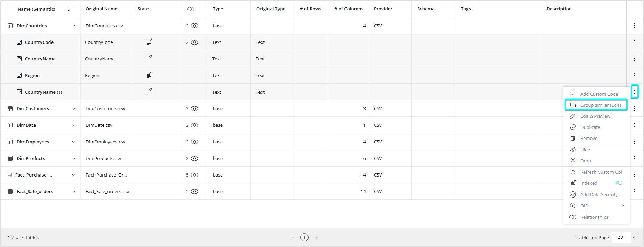Click the relationships icon in DimCountries row
The image size is (644, 247).
point(195,26)
